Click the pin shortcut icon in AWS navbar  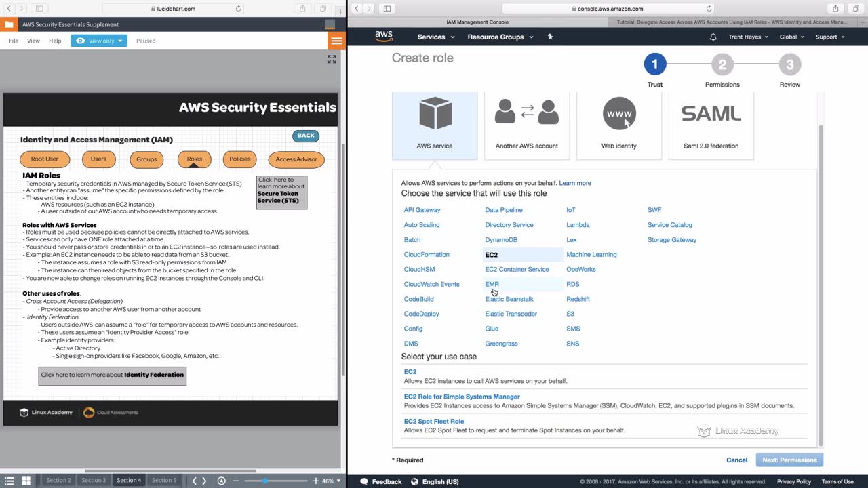[550, 37]
